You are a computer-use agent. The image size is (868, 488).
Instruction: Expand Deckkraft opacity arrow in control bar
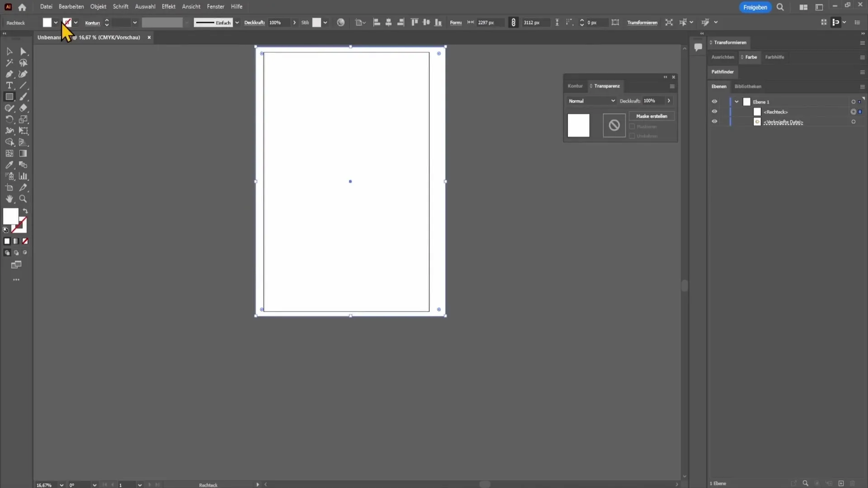(294, 23)
